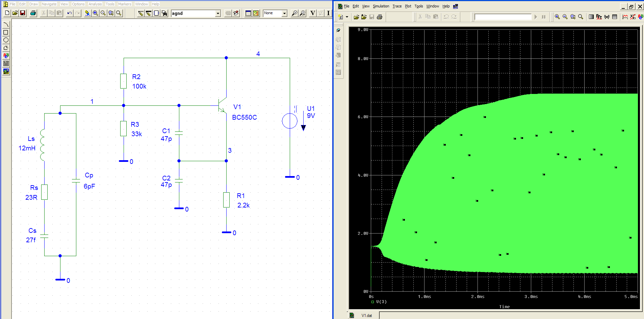
Task: Expand the agnd part dropdown
Action: pyautogui.click(x=218, y=13)
